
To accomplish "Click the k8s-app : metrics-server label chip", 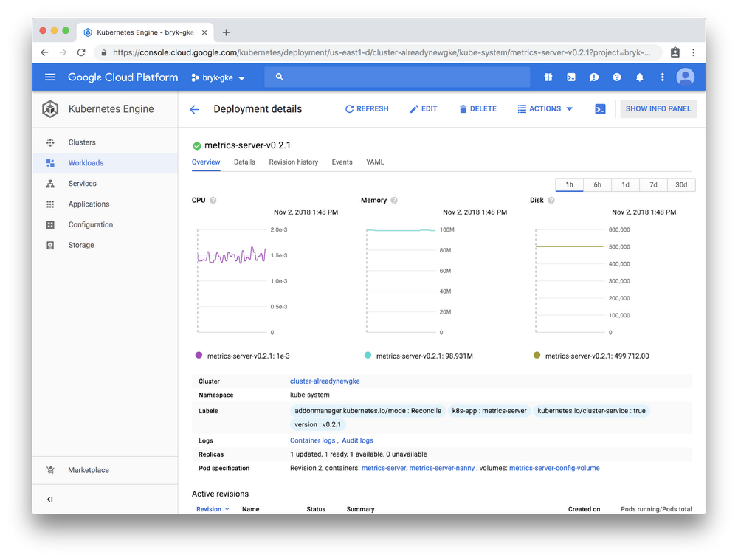I will pos(489,411).
